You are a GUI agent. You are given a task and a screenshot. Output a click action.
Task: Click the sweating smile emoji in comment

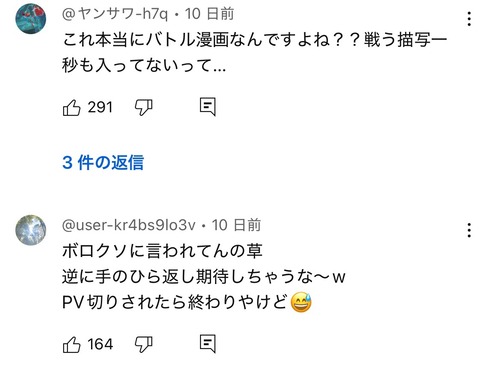tap(301, 303)
